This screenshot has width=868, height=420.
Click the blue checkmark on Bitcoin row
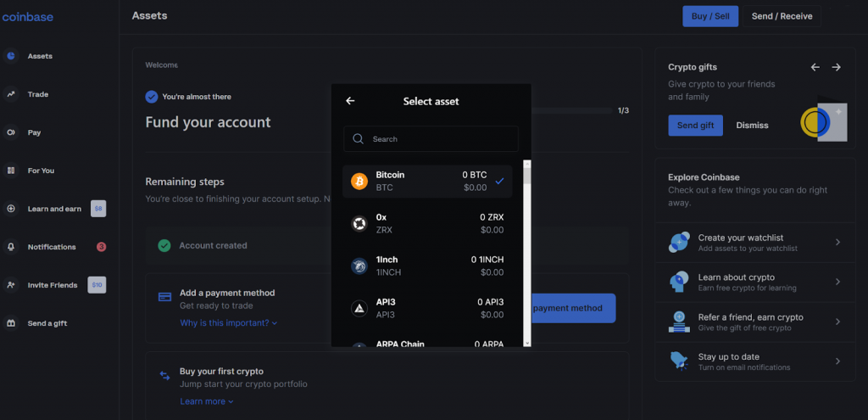(499, 182)
